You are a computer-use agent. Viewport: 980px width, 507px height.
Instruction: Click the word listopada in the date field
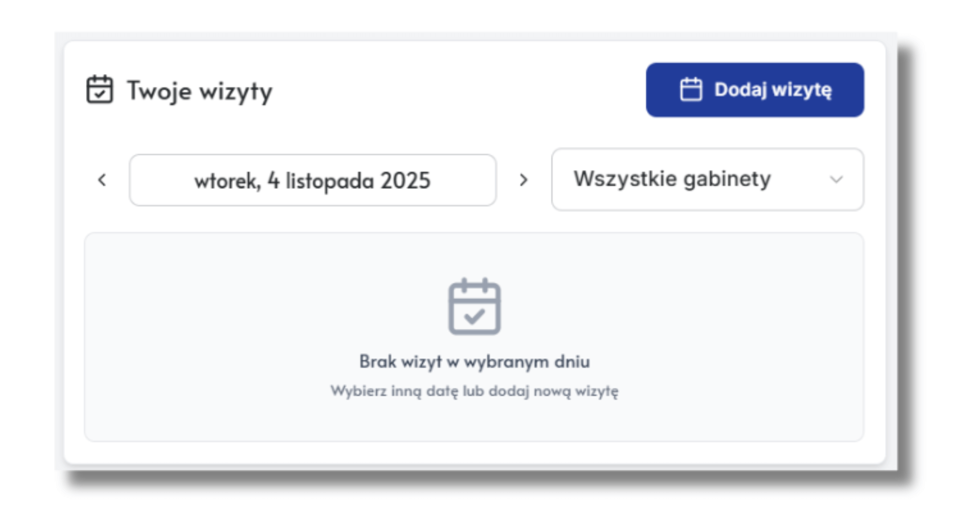pyautogui.click(x=330, y=181)
